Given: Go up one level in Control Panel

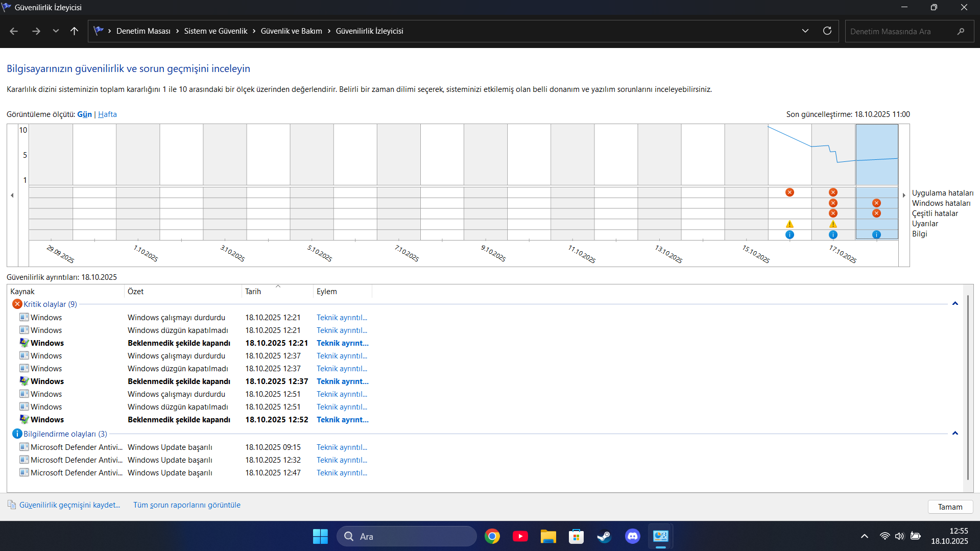Looking at the screenshot, I should coord(74,31).
